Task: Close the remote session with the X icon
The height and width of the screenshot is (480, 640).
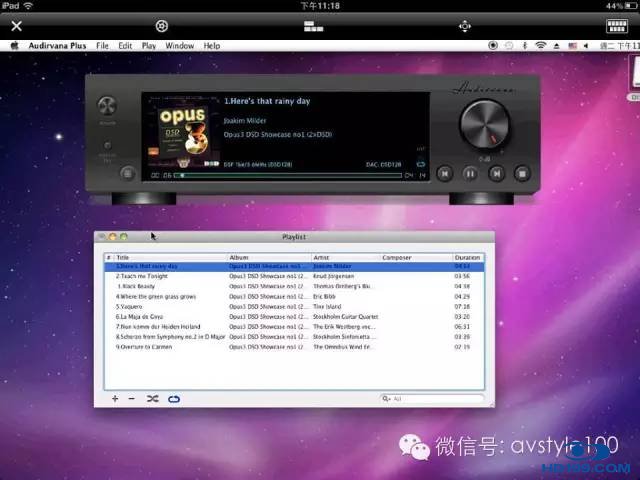Action: pos(17,26)
